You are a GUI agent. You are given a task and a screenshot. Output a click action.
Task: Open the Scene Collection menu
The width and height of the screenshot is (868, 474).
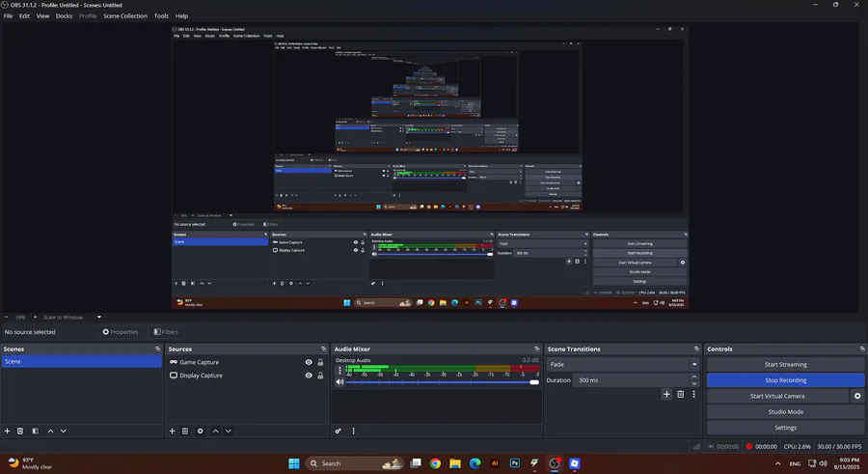pos(125,16)
